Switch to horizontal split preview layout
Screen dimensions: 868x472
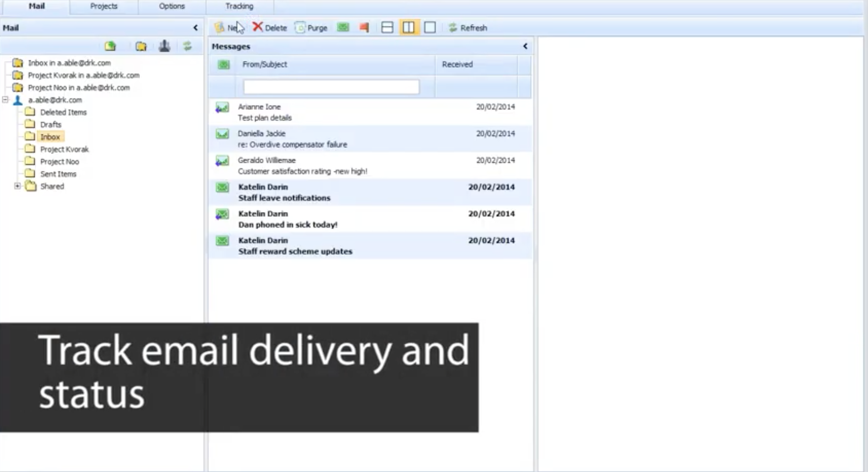tap(387, 27)
